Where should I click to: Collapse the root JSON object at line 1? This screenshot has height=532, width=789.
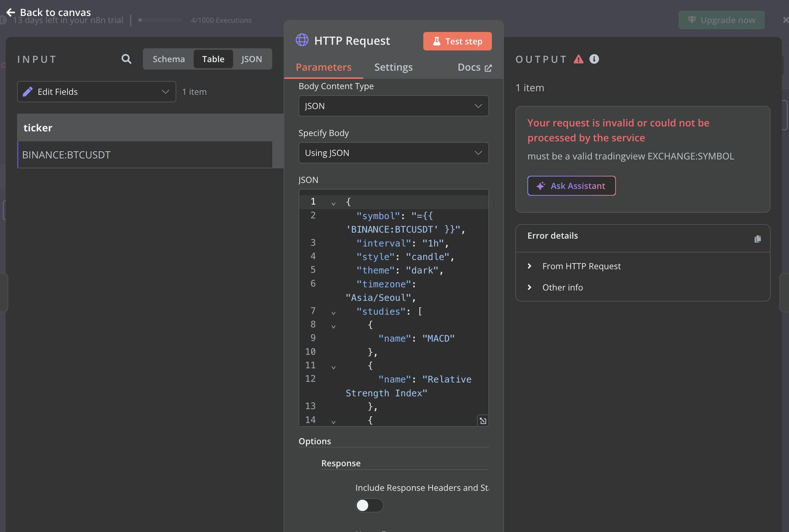point(333,203)
